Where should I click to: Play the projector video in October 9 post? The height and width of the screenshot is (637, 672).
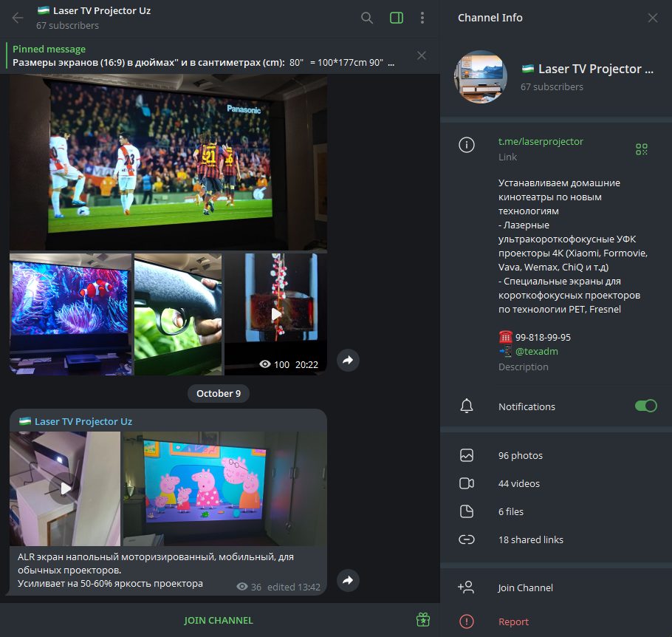[x=66, y=488]
